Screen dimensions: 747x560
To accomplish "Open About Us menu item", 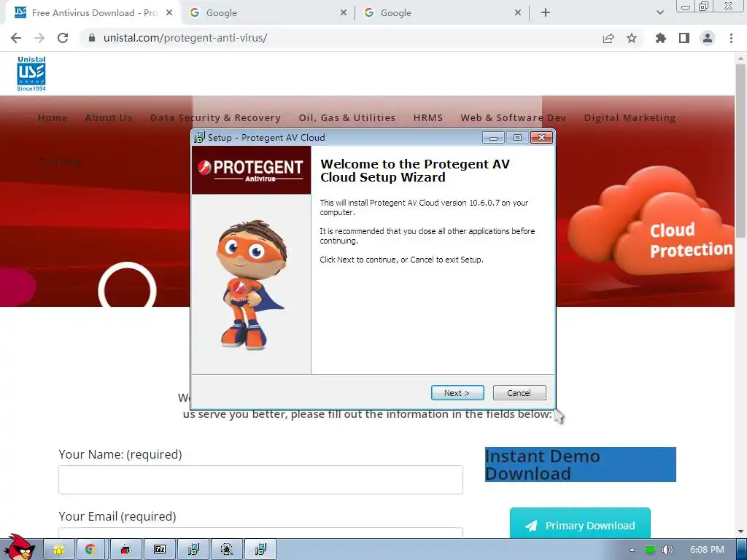I will click(109, 117).
